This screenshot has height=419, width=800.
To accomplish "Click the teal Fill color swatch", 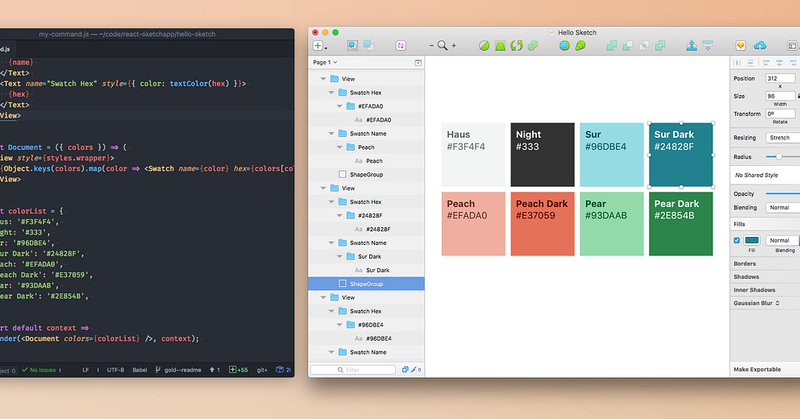I will coord(752,240).
